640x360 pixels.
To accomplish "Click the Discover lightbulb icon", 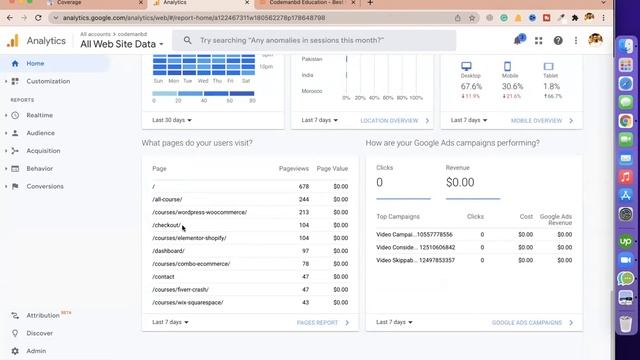I will coord(15,333).
